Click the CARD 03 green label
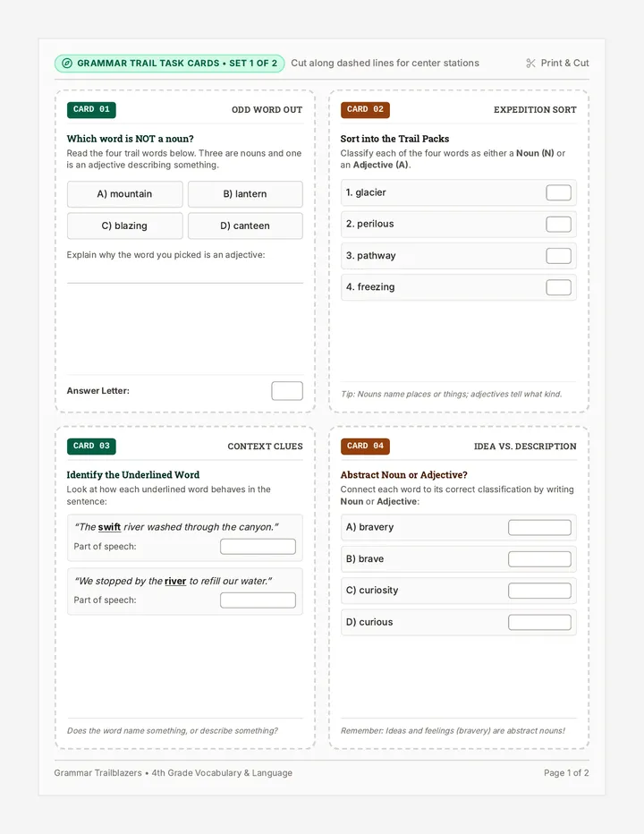644x834 pixels. [91, 447]
